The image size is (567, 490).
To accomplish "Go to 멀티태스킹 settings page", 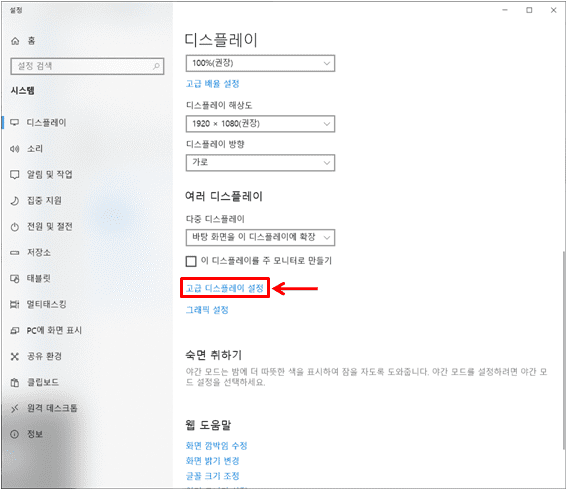I will (46, 304).
